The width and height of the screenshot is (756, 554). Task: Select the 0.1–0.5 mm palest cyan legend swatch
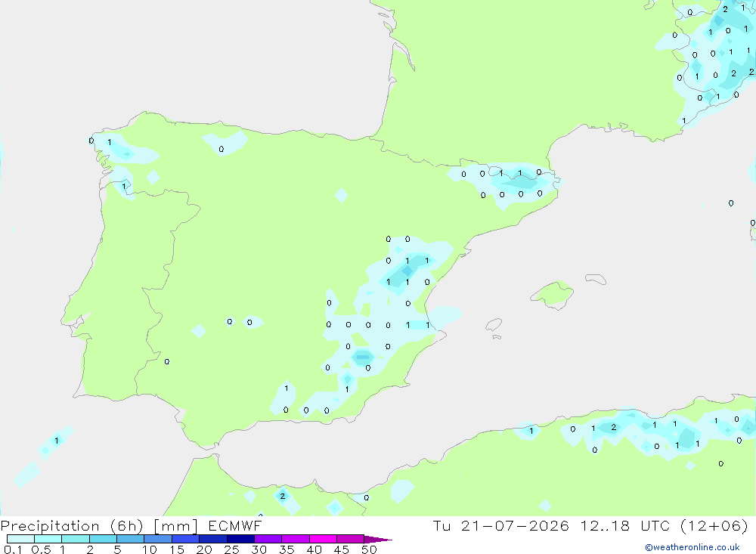(20, 539)
